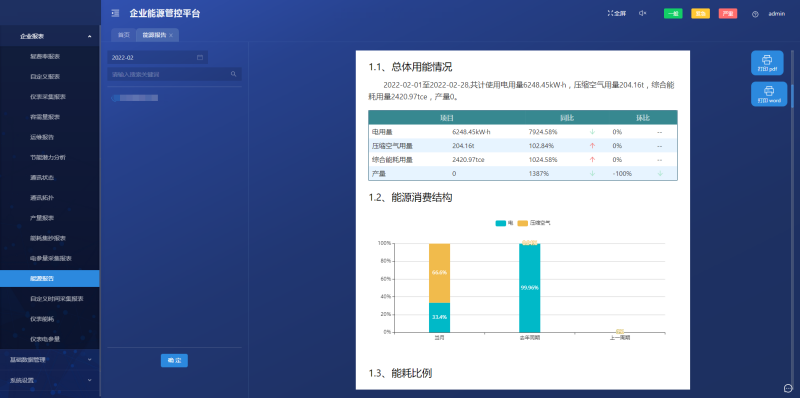This screenshot has width=800, height=398.
Task: Click the 同比 table header
Action: tap(567, 118)
